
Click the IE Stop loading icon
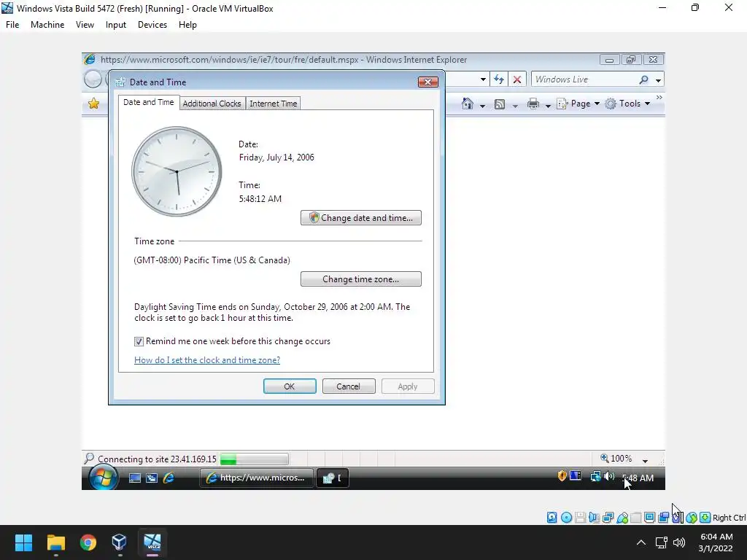coord(517,79)
